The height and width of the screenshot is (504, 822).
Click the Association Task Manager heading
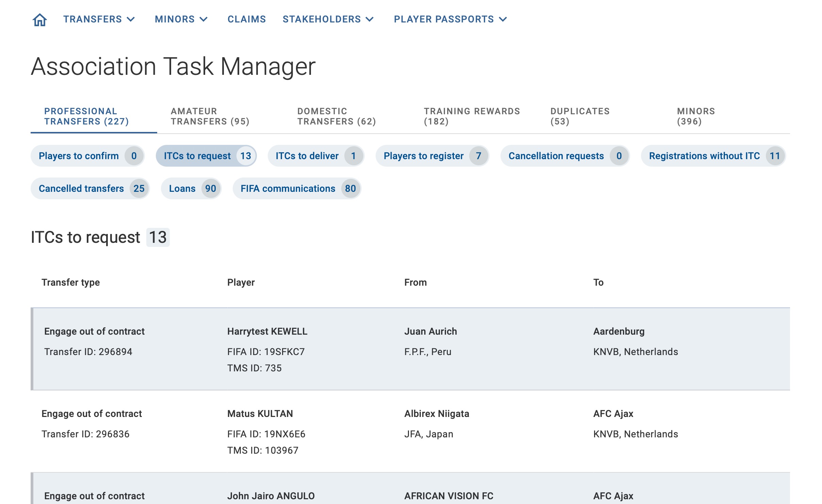coord(173,66)
